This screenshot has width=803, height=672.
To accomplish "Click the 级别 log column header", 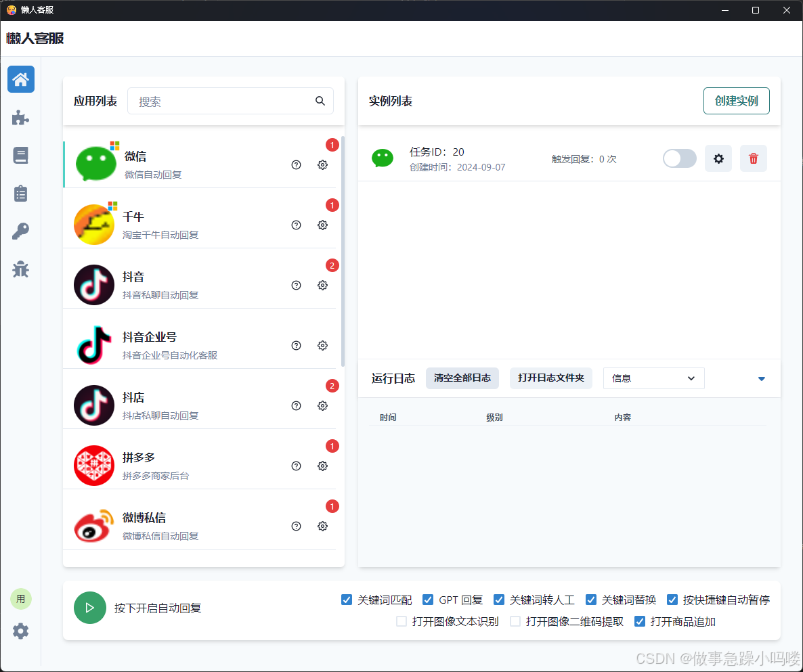I will [x=494, y=418].
